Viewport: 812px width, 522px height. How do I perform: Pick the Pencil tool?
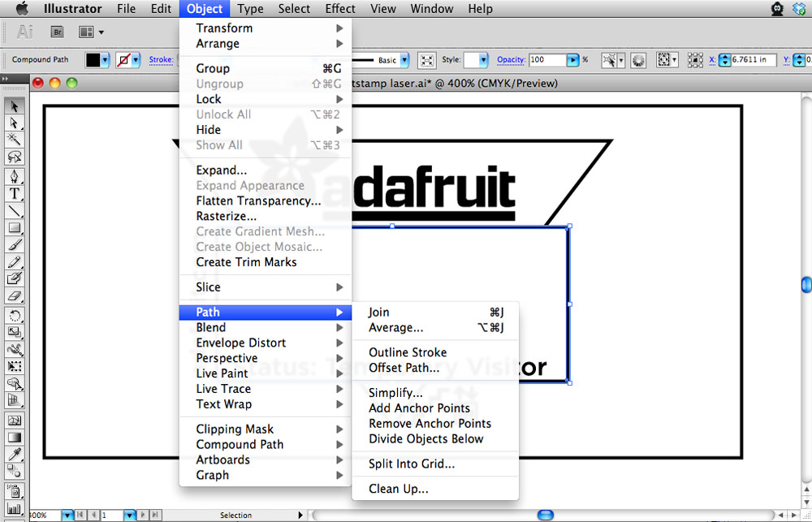click(15, 261)
